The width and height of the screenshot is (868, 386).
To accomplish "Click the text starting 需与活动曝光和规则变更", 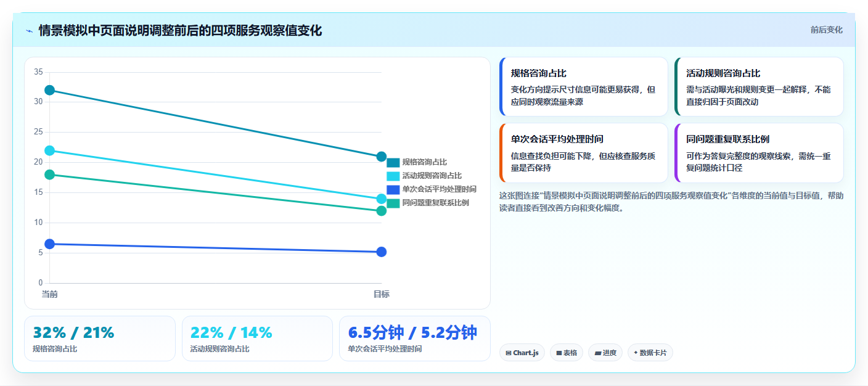I will (758, 96).
